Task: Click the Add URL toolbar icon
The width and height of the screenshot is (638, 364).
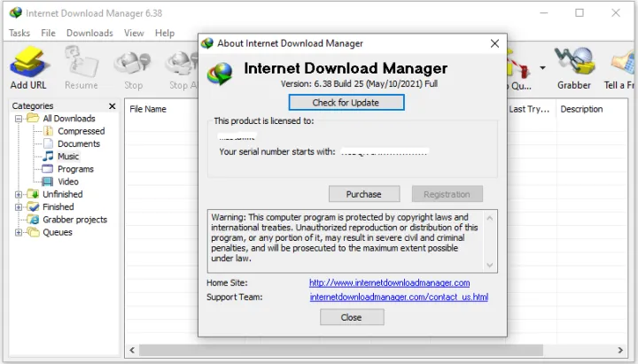Action: 28,67
